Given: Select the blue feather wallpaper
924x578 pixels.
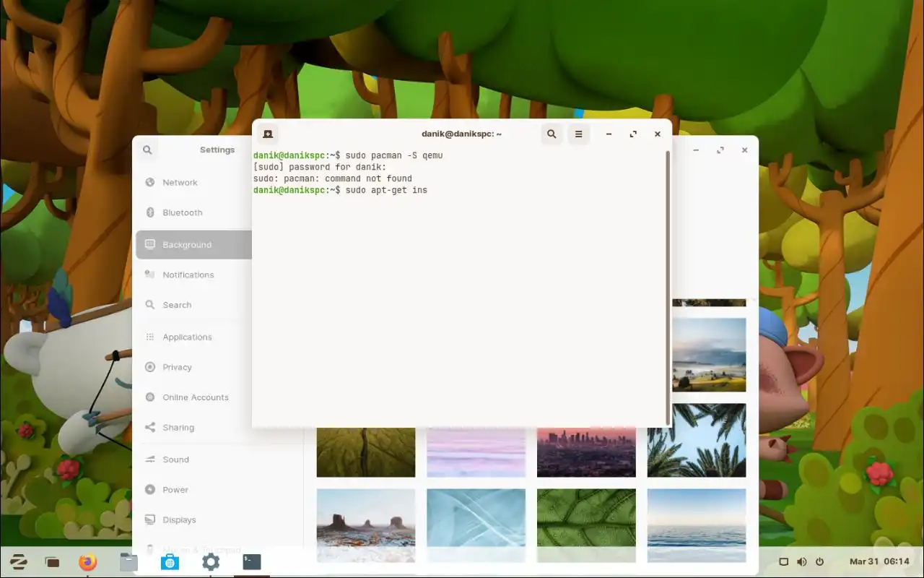Looking at the screenshot, I should pos(476,525).
